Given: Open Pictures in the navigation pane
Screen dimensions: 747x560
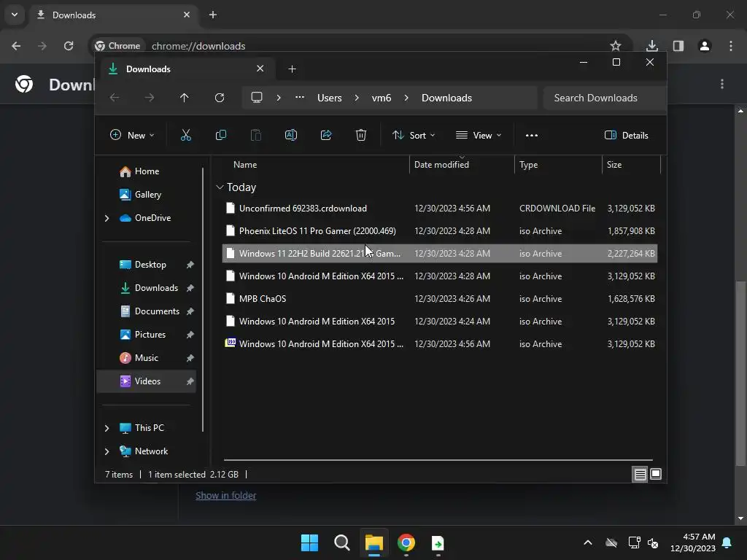Looking at the screenshot, I should tap(150, 334).
